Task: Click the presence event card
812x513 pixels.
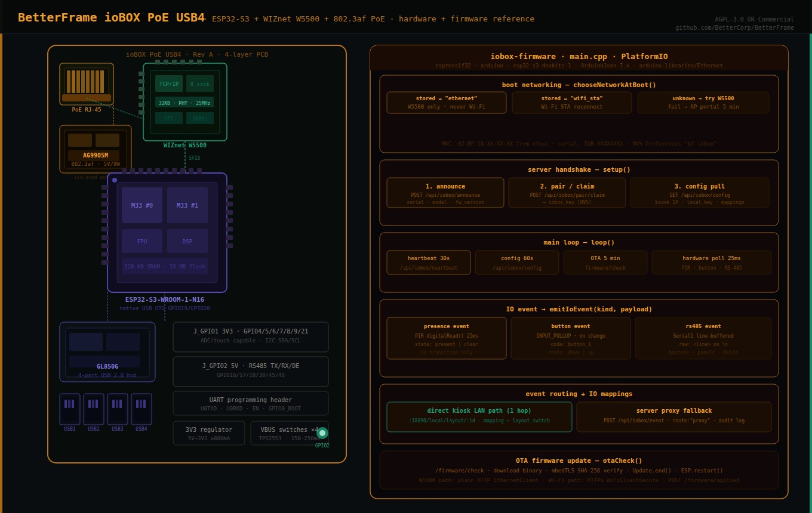Action: [x=447, y=338]
